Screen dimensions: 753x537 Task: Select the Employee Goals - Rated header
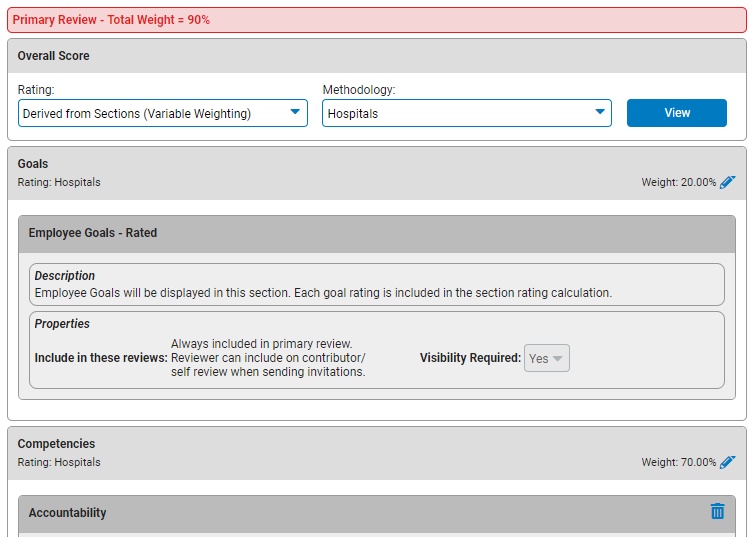pos(92,233)
